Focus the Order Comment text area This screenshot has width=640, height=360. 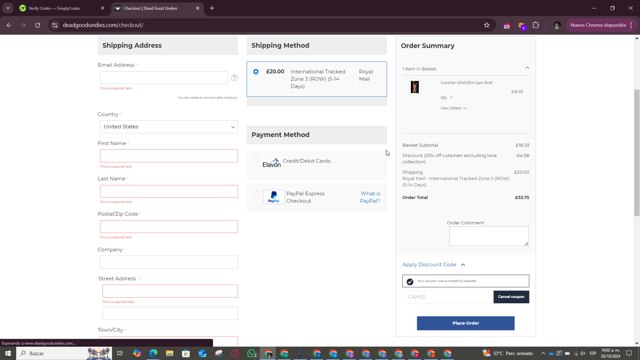coord(489,236)
